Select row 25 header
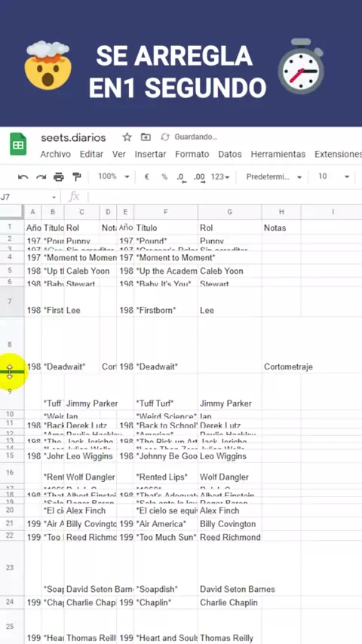Viewport: 362px width, 644px height. pyautogui.click(x=12, y=627)
